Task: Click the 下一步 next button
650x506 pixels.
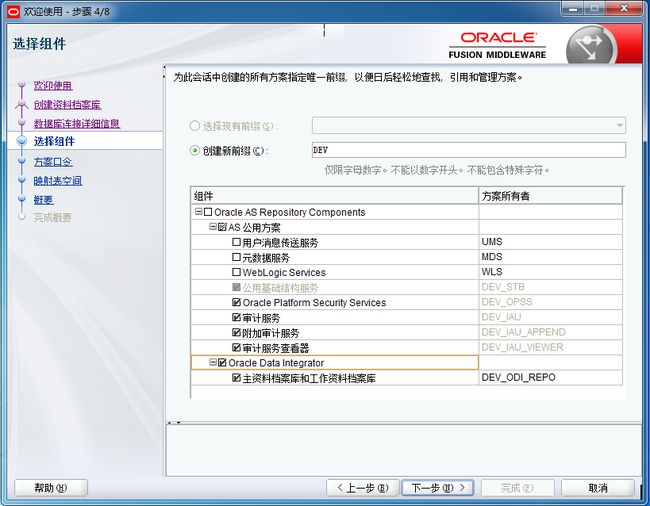Action: point(437,488)
